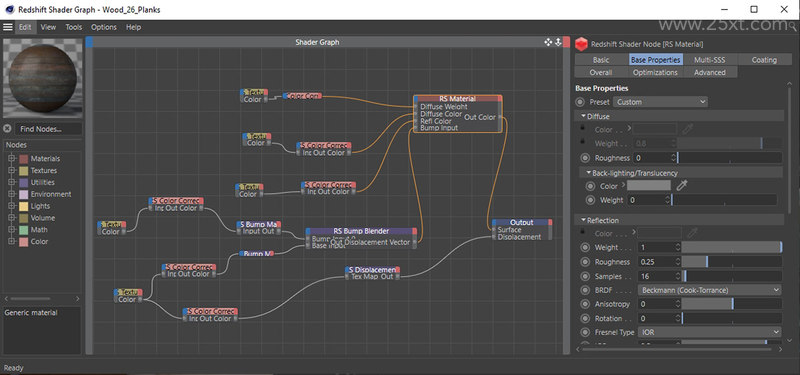The width and height of the screenshot is (800, 375).
Task: Switch to the Optimizations tab
Action: tap(655, 72)
